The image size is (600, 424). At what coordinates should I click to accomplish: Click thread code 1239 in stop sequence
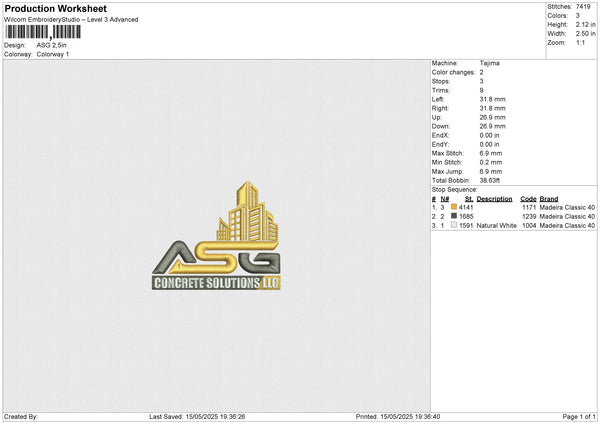coord(529,217)
